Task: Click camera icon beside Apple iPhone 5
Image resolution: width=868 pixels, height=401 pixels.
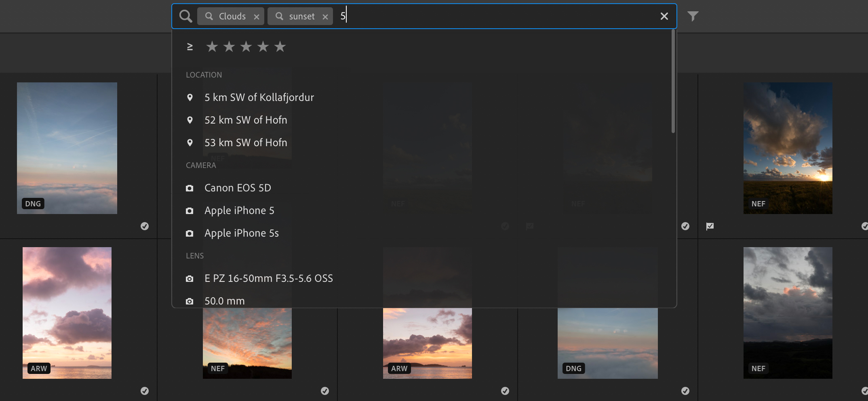Action: [189, 211]
